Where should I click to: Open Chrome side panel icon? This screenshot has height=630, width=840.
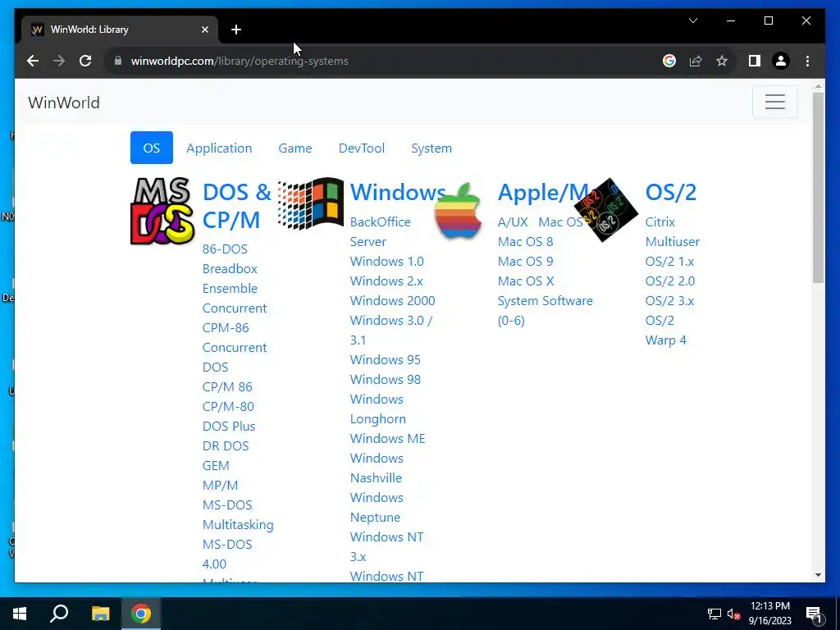click(755, 61)
